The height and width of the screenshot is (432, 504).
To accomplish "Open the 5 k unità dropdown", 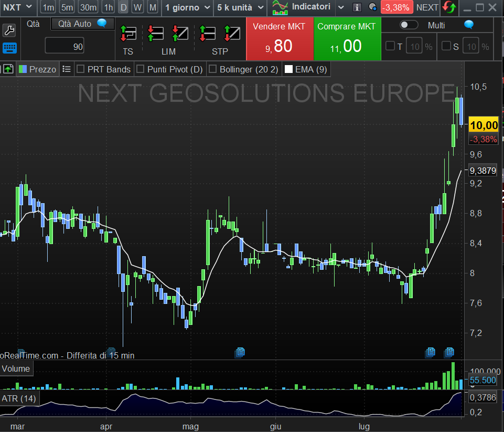I will point(240,7).
